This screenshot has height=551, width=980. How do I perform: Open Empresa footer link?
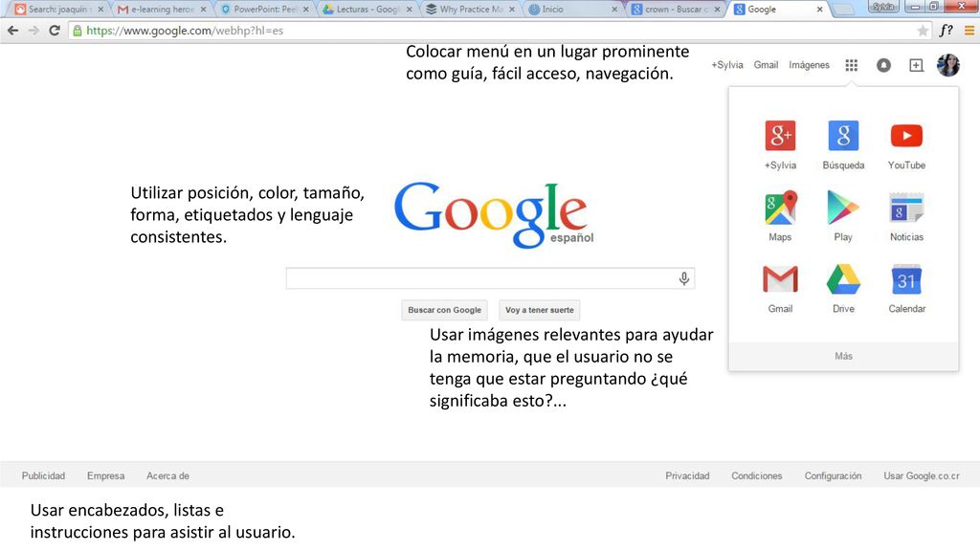point(105,476)
